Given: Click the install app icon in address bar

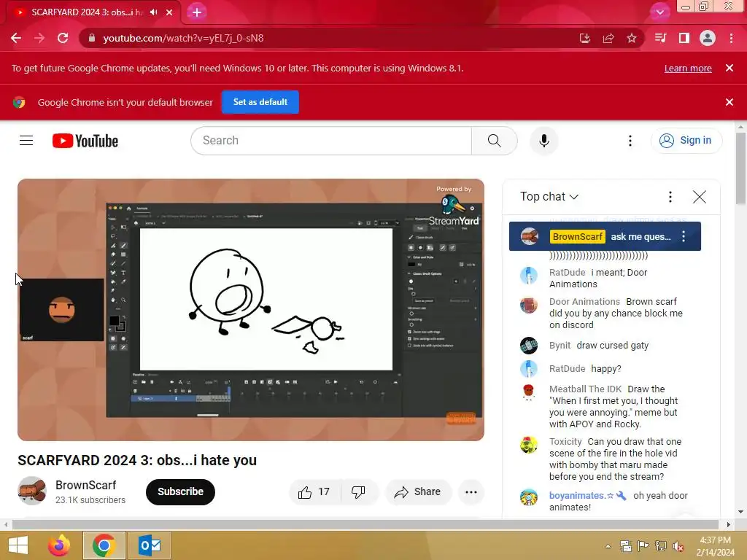Looking at the screenshot, I should (585, 38).
